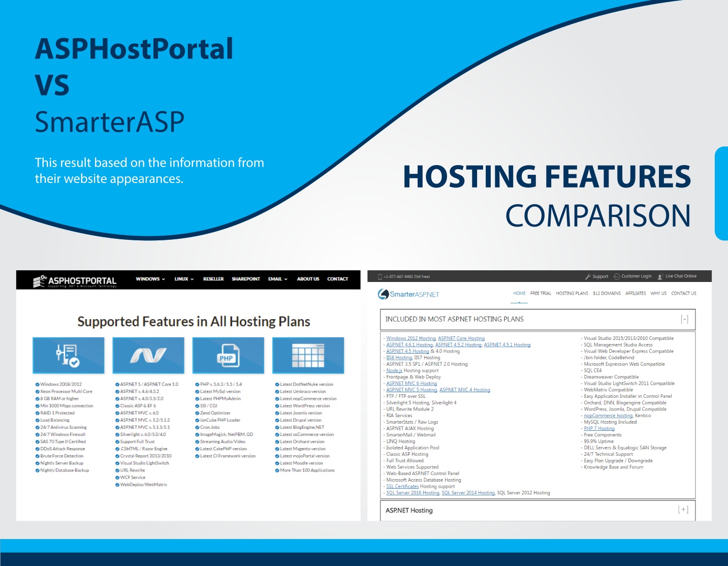Open the ABOUT US menu item
Screen dimensions: 728x566
click(308, 279)
